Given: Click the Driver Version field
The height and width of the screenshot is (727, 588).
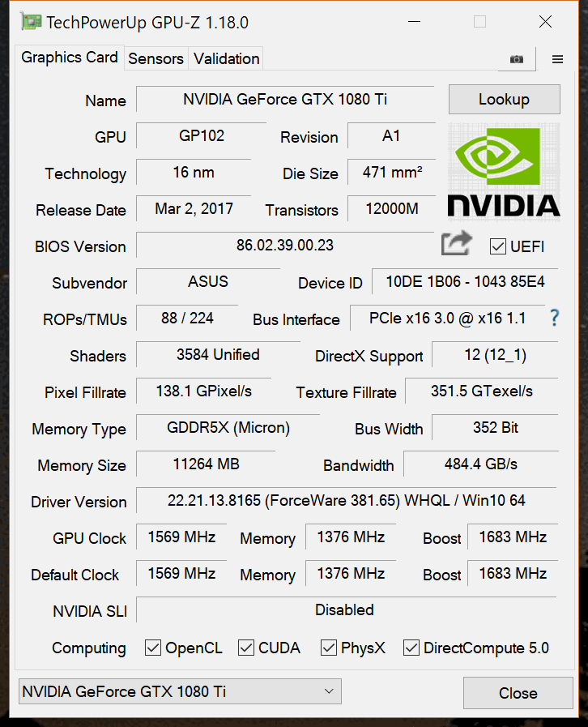Looking at the screenshot, I should tap(346, 500).
